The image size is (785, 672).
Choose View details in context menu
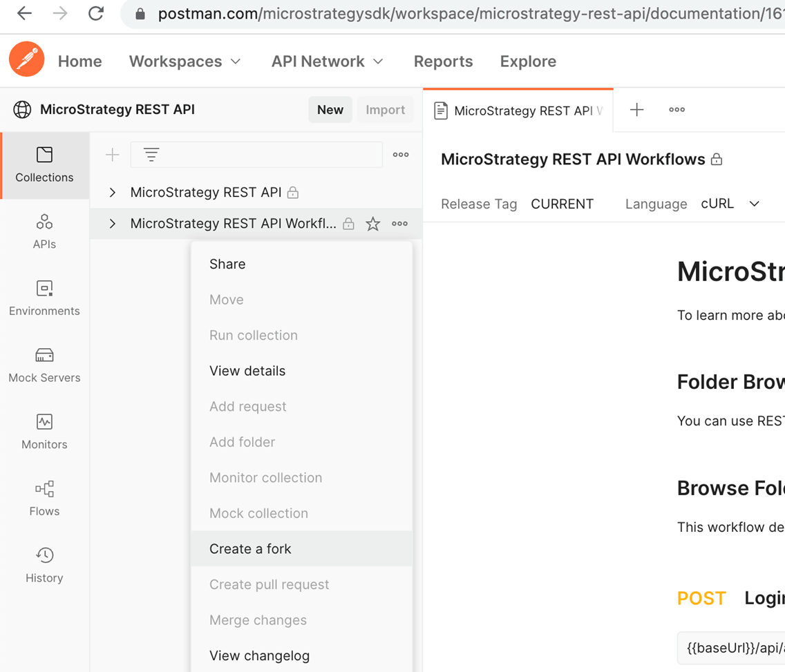[247, 371]
